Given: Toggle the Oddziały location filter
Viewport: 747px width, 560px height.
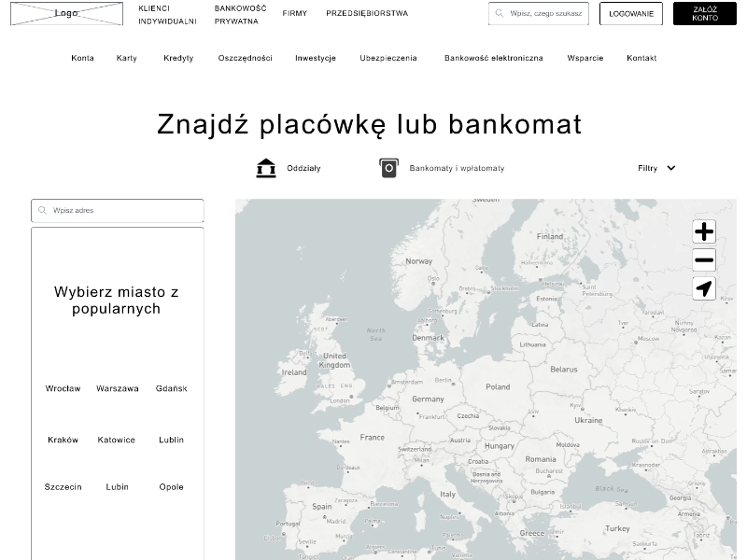Looking at the screenshot, I should [303, 169].
